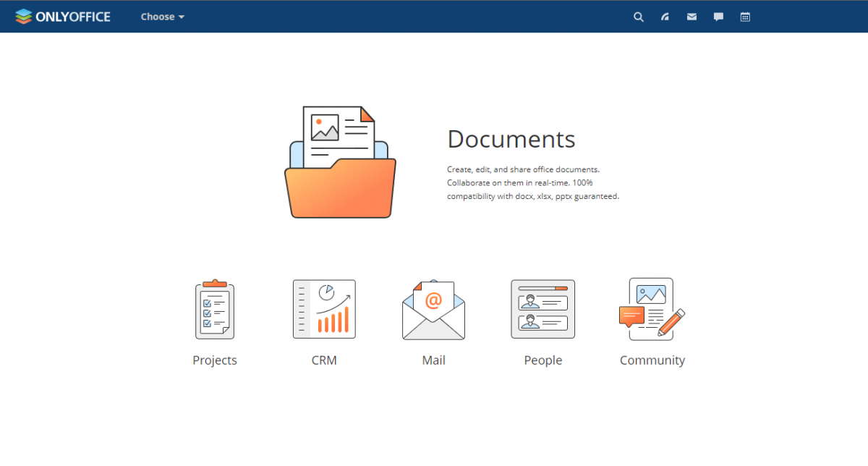Click the Community text label
Screen dimensions: 868x466
tap(652, 360)
